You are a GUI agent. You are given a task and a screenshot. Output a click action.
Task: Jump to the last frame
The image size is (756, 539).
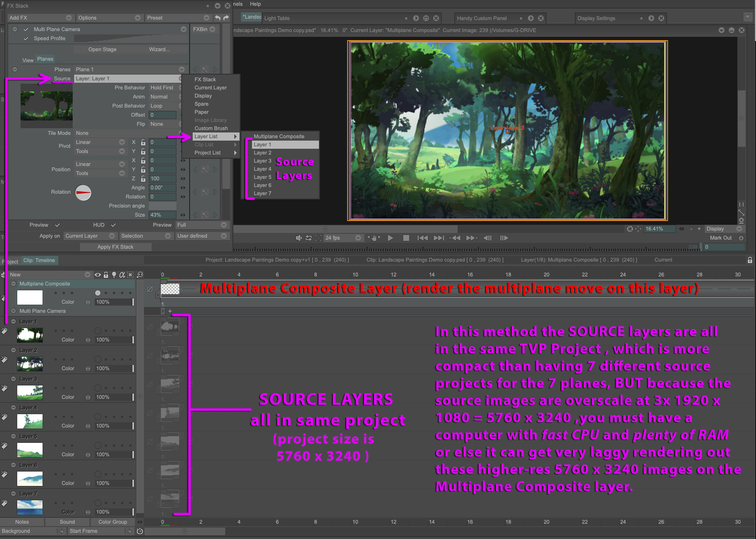(x=439, y=238)
